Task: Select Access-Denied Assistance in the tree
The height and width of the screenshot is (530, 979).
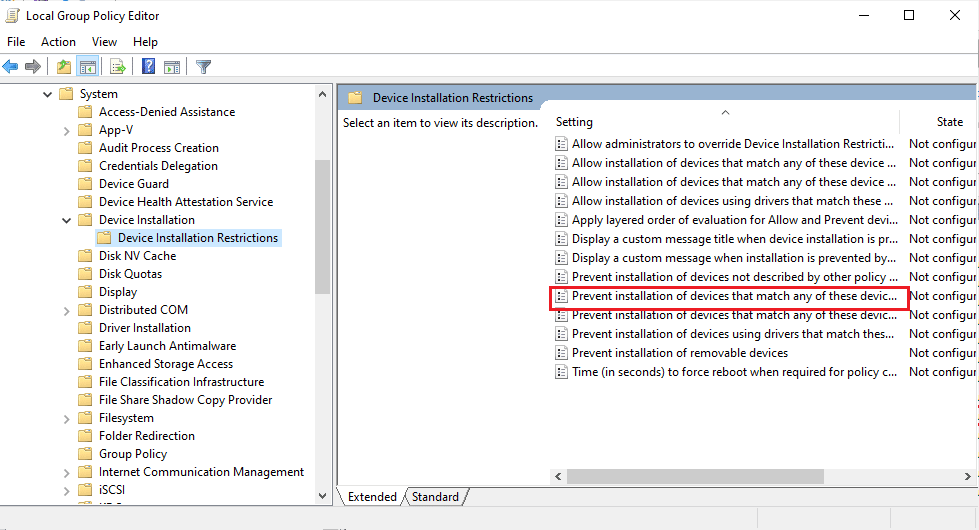Action: [167, 112]
